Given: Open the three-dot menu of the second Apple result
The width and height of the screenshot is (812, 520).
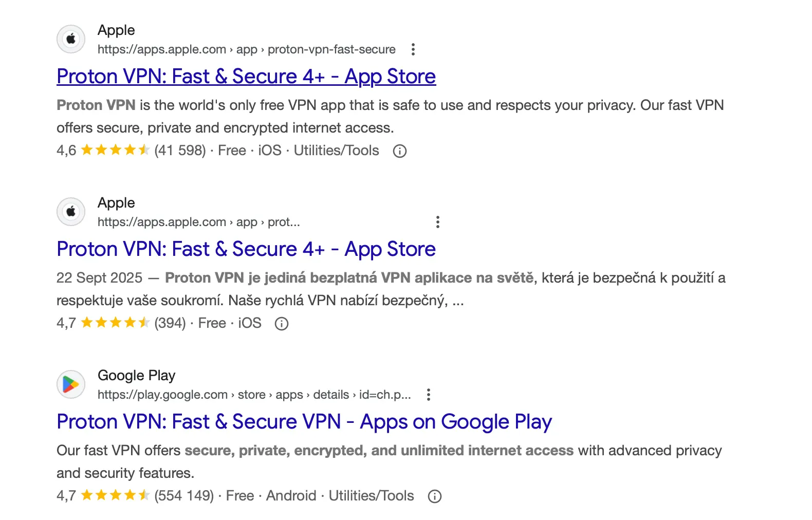Looking at the screenshot, I should 438,222.
